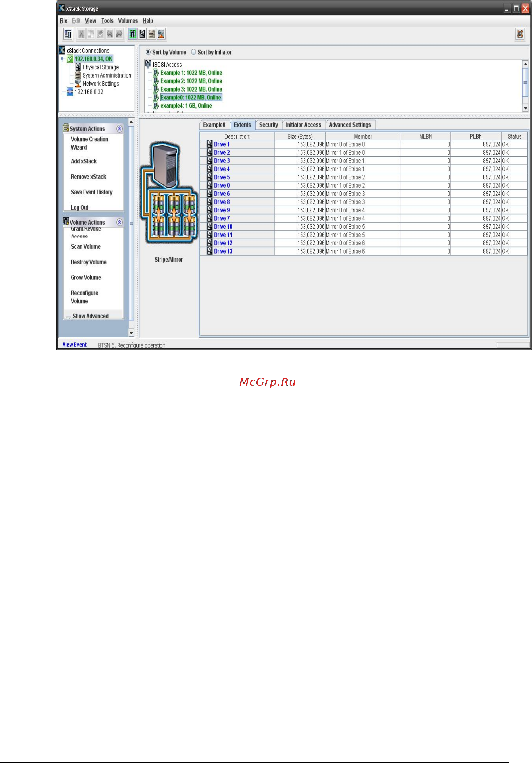The height and width of the screenshot is (763, 532).
Task: Switch to the Initiator Access tab
Action: 304,125
